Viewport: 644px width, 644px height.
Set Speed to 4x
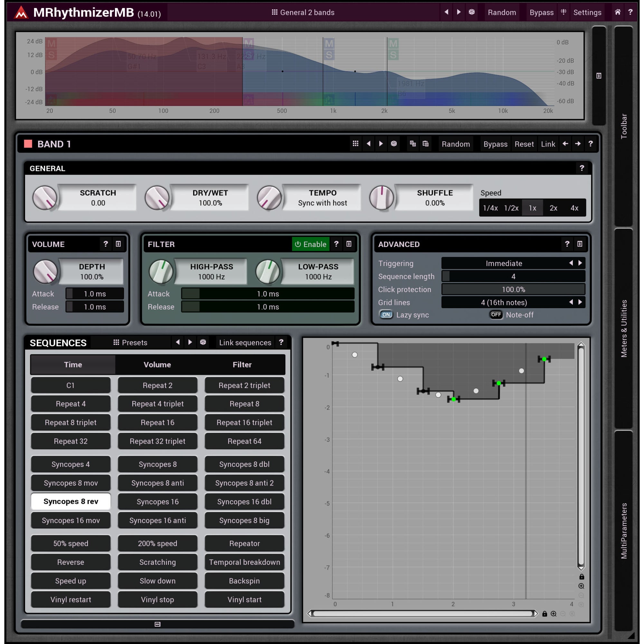[x=574, y=208]
